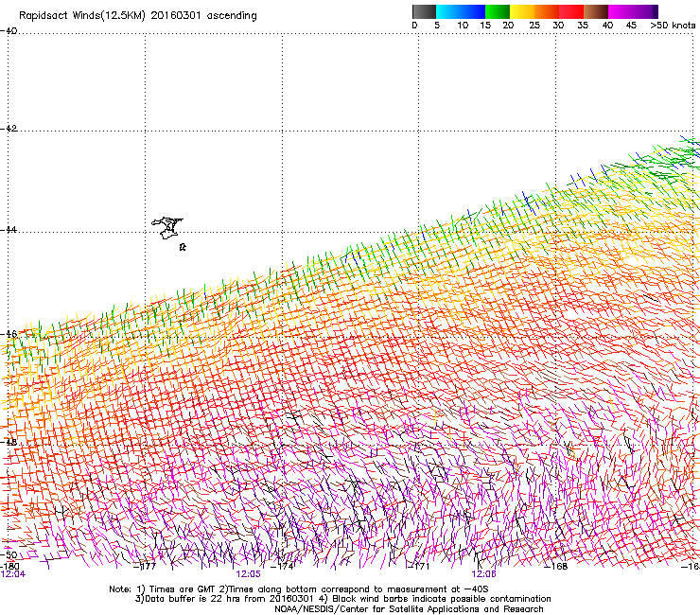Click the 'Data buffer is 22 hrs' note line
This screenshot has height=615, width=700.
(342, 599)
